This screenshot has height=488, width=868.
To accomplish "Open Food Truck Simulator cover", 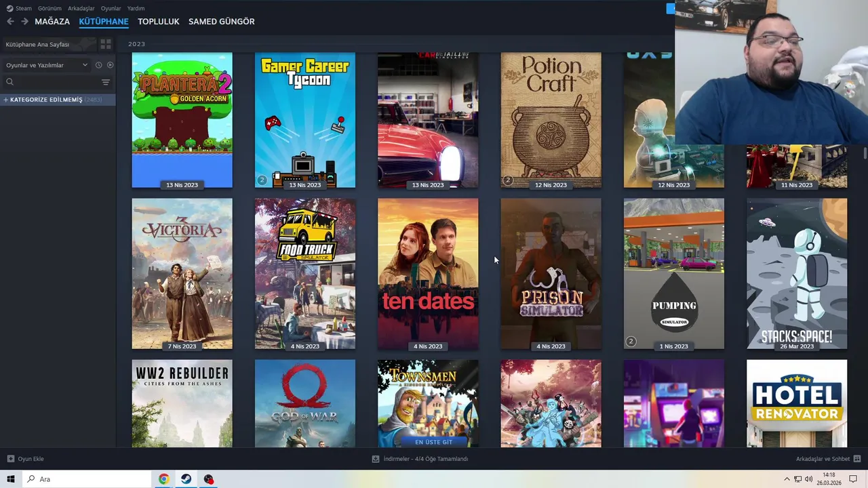I will [305, 274].
